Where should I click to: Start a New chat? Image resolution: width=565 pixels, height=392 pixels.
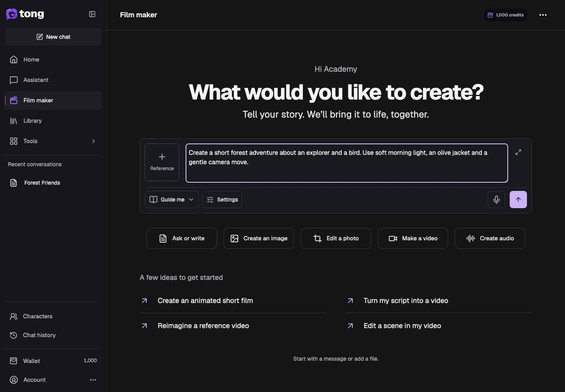pyautogui.click(x=53, y=37)
